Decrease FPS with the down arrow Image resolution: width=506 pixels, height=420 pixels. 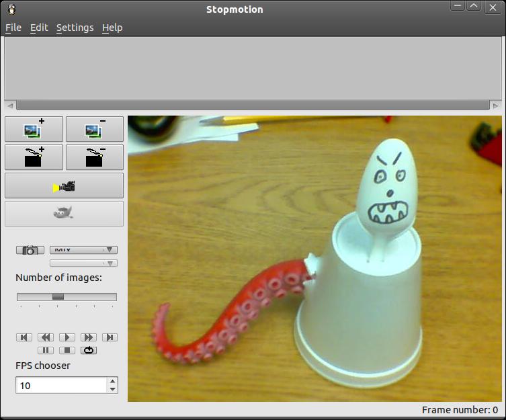tap(112, 389)
